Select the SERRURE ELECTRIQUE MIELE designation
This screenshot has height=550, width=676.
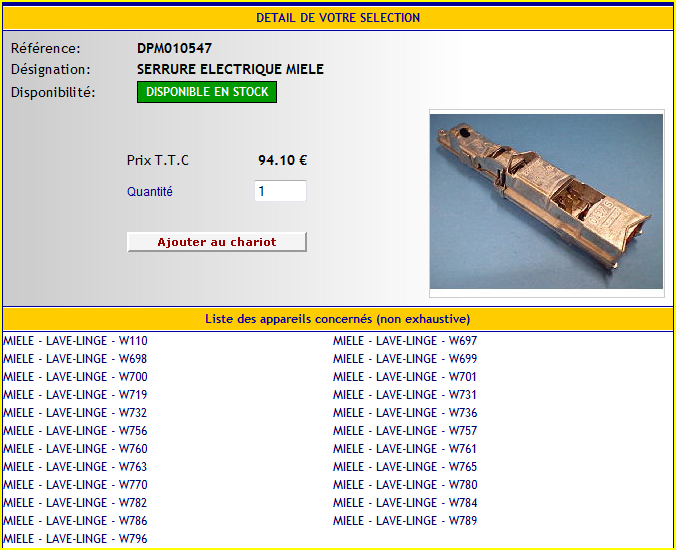[230, 69]
